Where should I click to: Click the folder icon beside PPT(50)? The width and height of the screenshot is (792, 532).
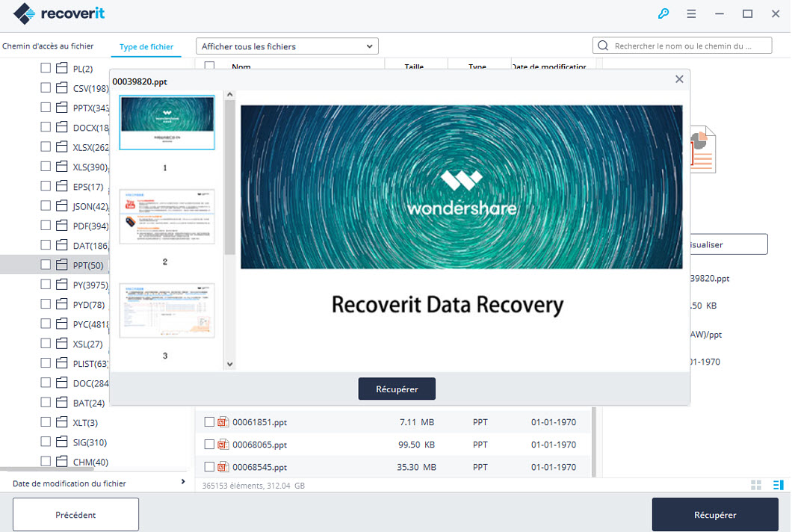click(x=61, y=265)
